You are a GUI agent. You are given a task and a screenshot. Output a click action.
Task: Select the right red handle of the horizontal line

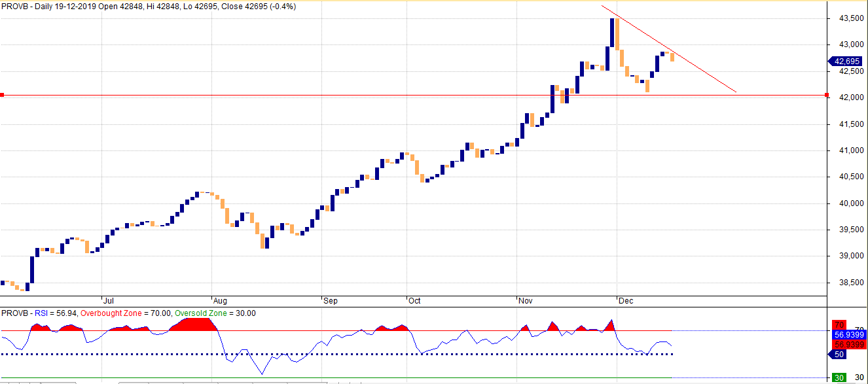(827, 95)
